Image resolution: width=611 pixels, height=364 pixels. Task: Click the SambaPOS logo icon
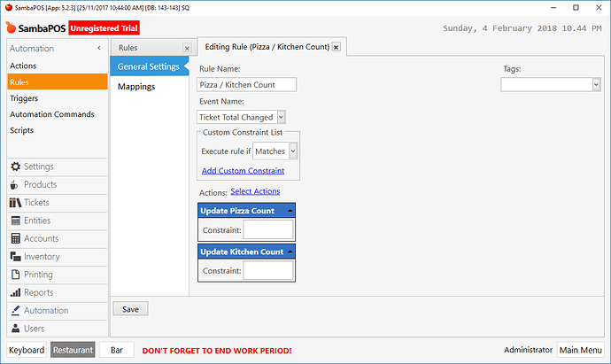coord(11,27)
